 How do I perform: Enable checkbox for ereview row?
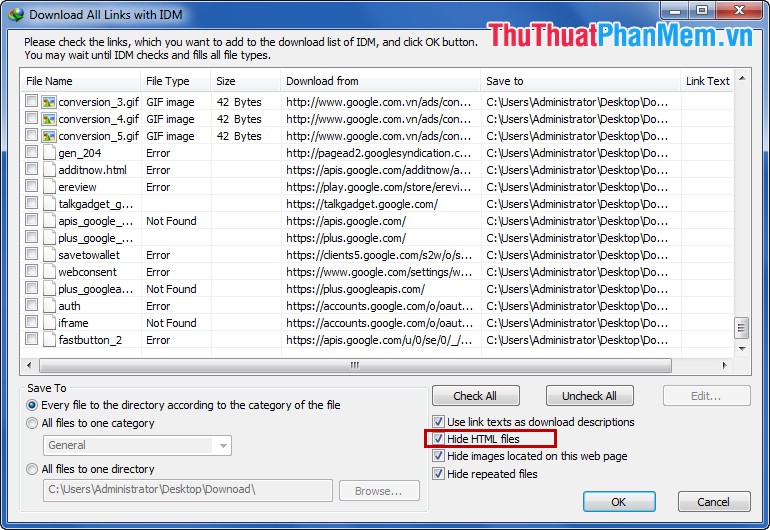click(x=31, y=186)
